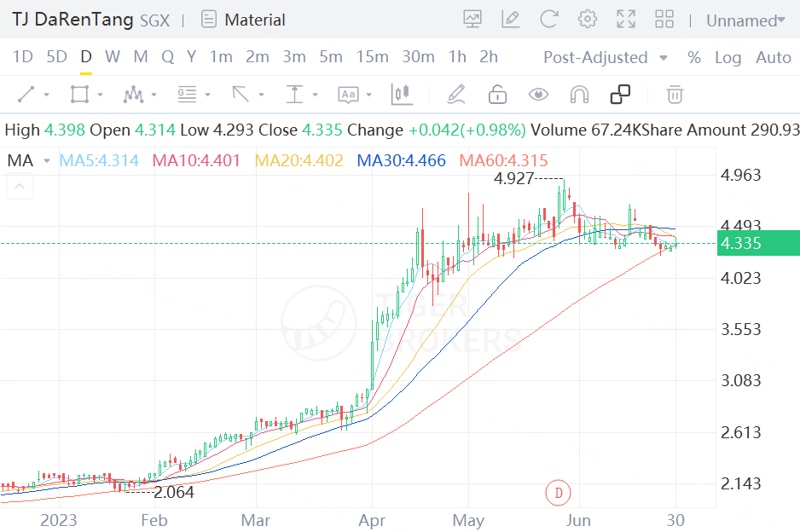Screen dimensions: 800x532
Task: Select the pencil brush drawing tool
Action: tap(456, 95)
